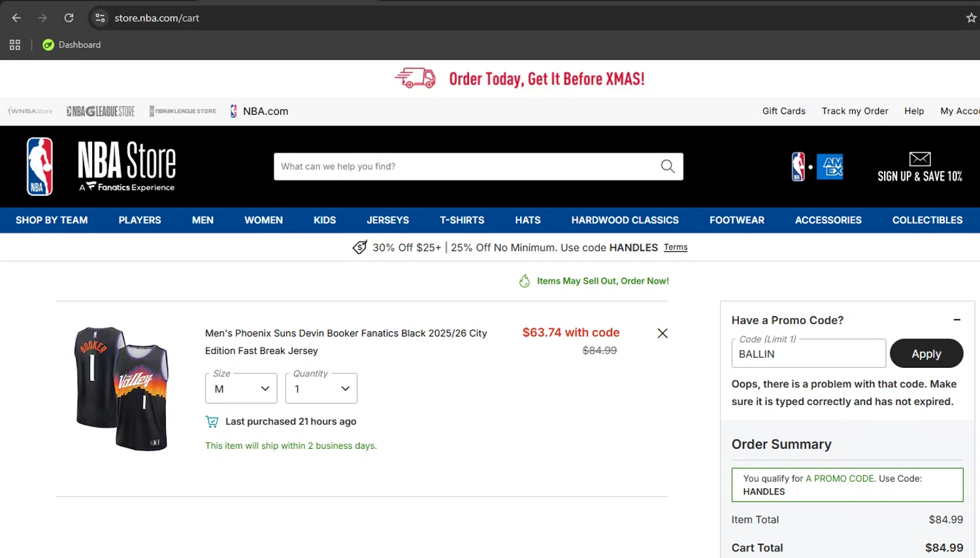
Task: Apply the promo code
Action: click(926, 353)
